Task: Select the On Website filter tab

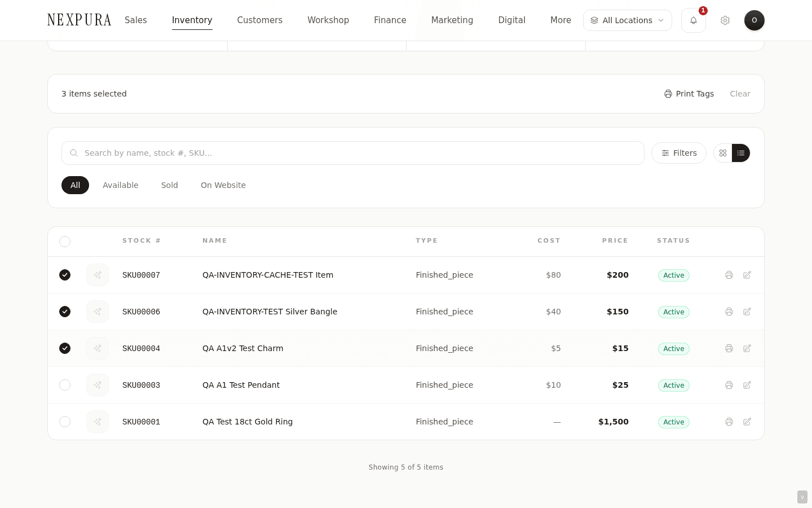Action: 223,185
